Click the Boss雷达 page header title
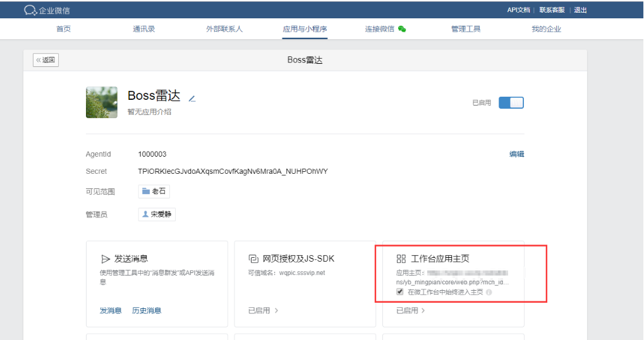The width and height of the screenshot is (644, 340). pyautogui.click(x=305, y=60)
